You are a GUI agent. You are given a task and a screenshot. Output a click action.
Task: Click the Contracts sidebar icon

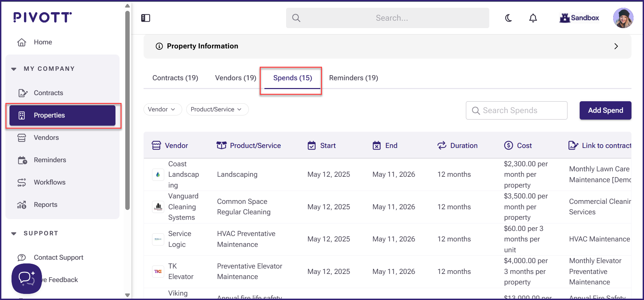(23, 93)
